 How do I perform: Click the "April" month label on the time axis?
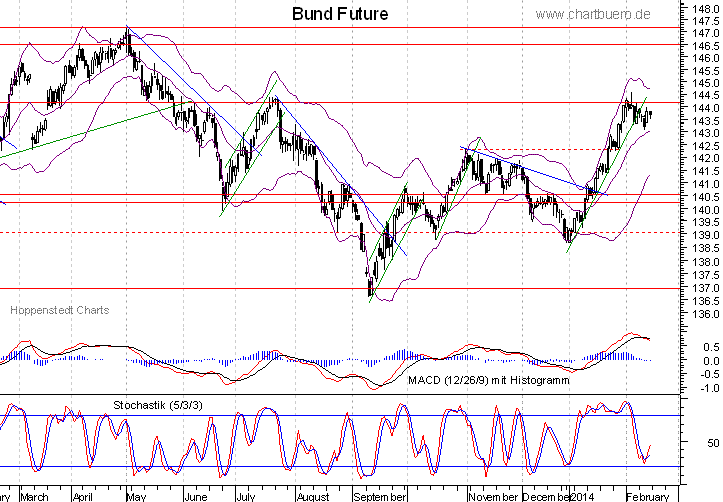tap(83, 497)
